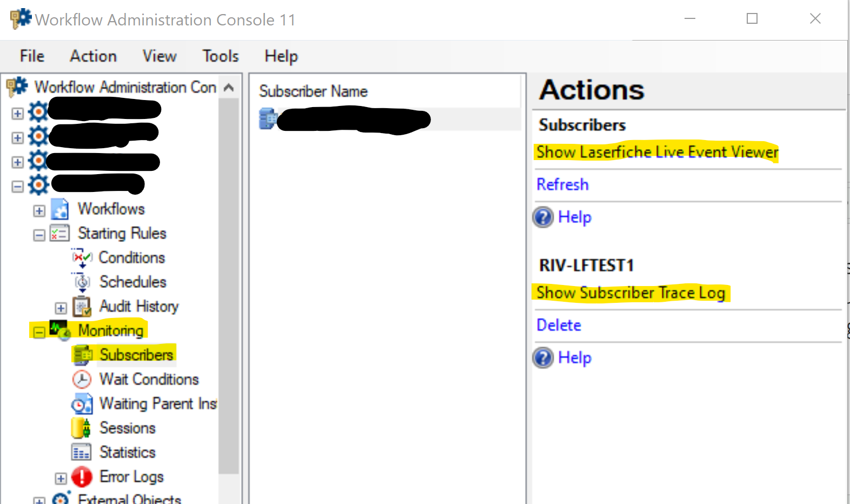Screen dimensions: 850x504
Task: Click the Monitoring graph icon
Action: [59, 329]
